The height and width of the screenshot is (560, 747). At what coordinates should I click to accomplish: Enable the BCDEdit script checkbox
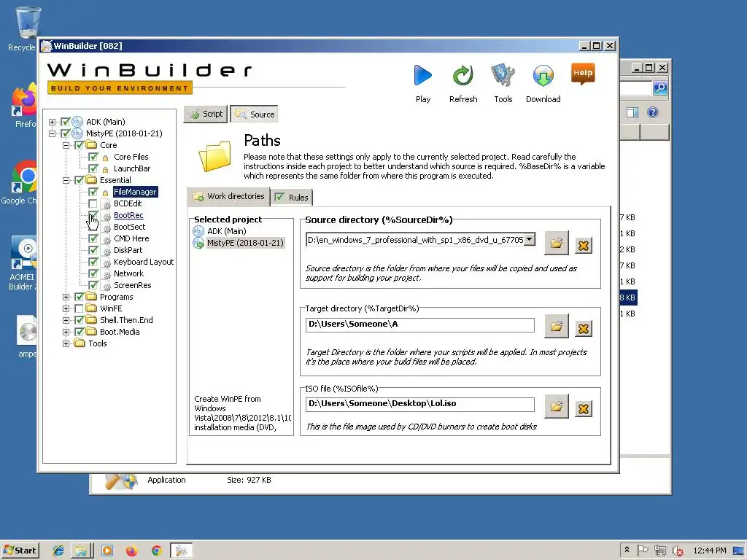pos(93,204)
